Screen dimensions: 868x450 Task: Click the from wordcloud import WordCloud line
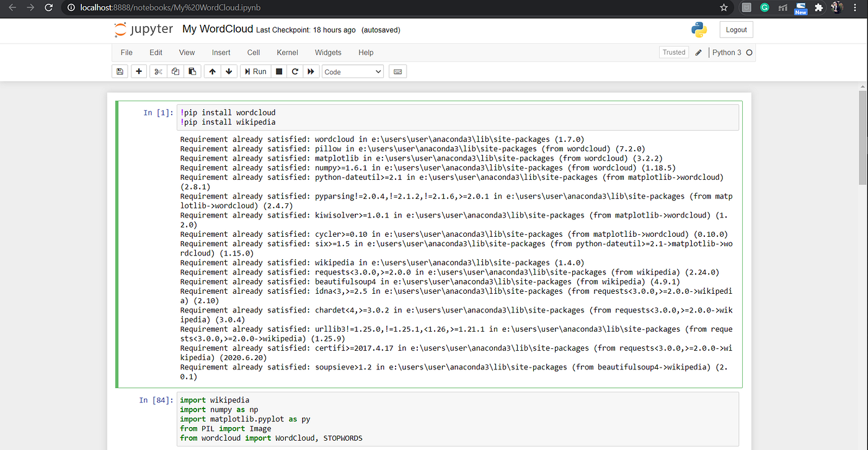271,438
